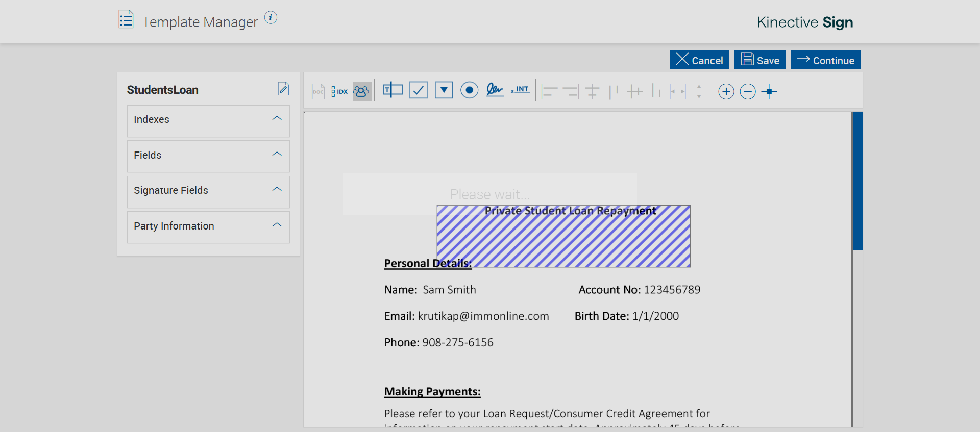This screenshot has height=432, width=980.
Task: Cancel the template editing
Action: click(x=699, y=59)
